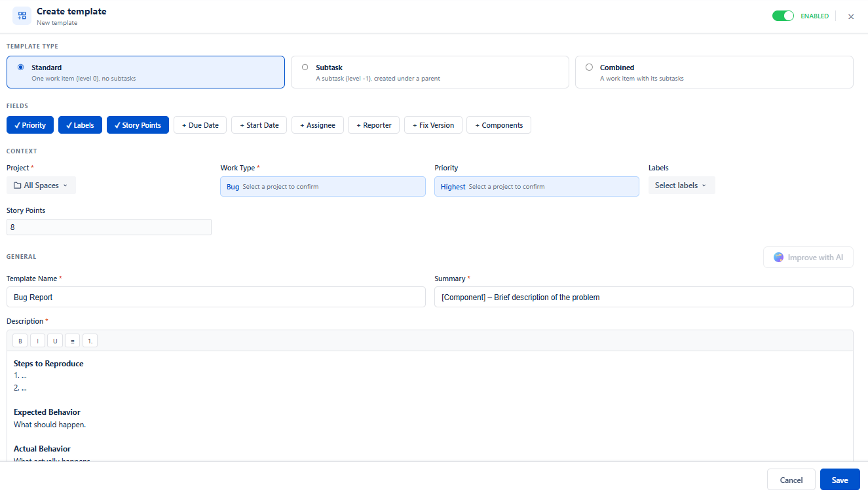The image size is (868, 500).
Task: Select the Subtask template type
Action: [x=430, y=72]
